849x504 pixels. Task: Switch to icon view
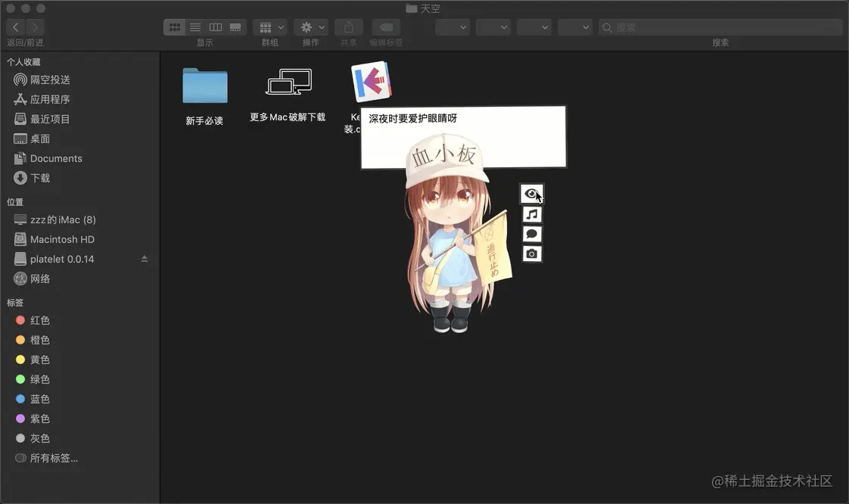(x=174, y=27)
